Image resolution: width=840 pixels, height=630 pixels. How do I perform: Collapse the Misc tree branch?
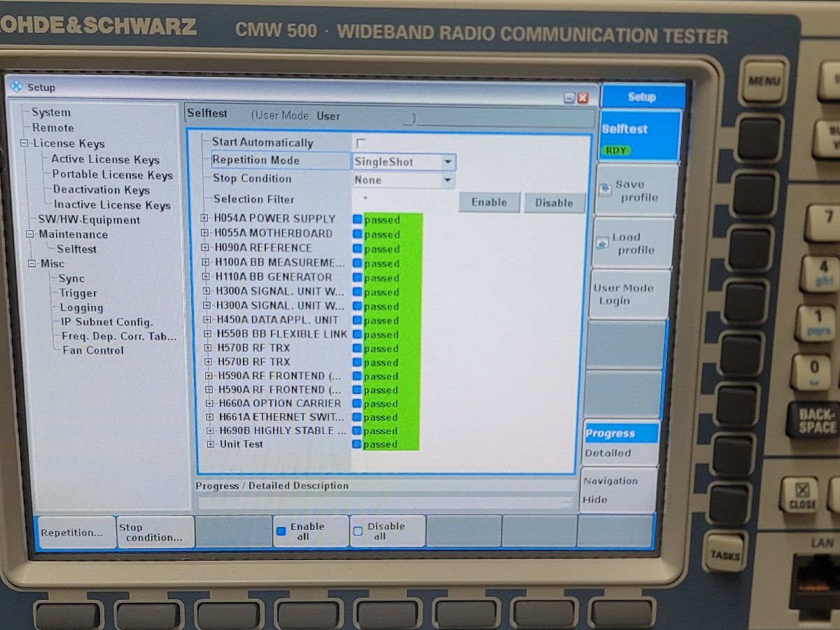pyautogui.click(x=32, y=264)
